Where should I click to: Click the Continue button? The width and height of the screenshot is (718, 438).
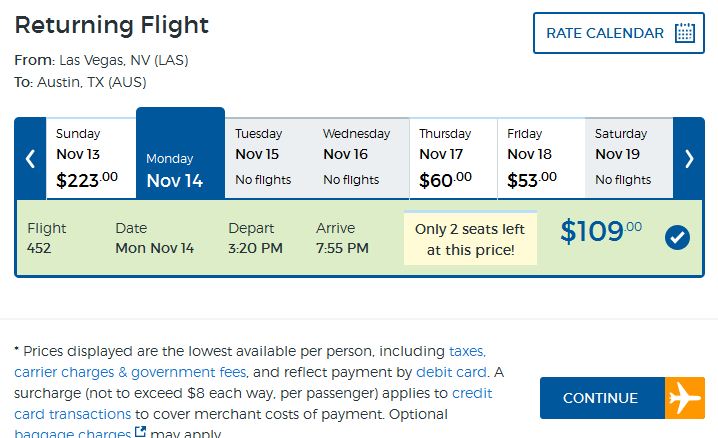point(622,398)
